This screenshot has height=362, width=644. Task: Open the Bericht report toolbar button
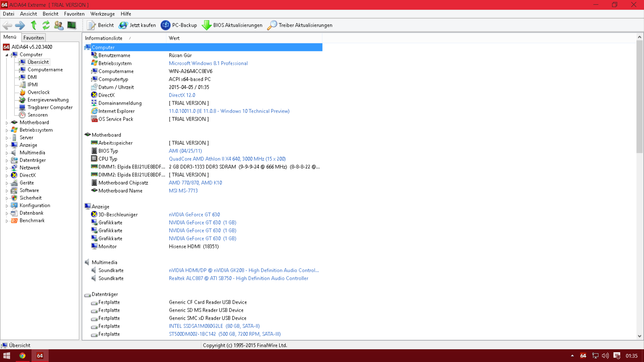pos(100,25)
